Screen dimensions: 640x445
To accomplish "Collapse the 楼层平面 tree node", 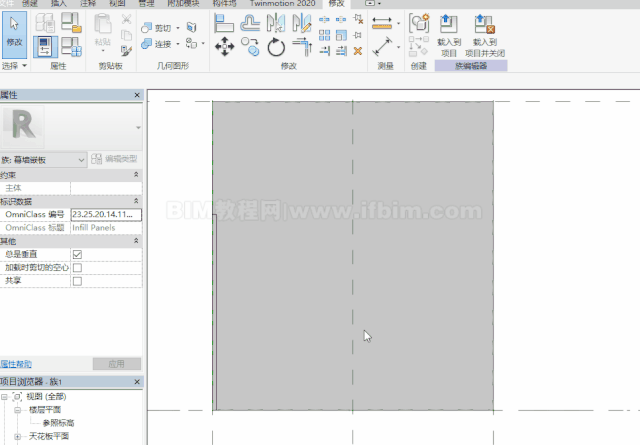I will (x=17, y=409).
